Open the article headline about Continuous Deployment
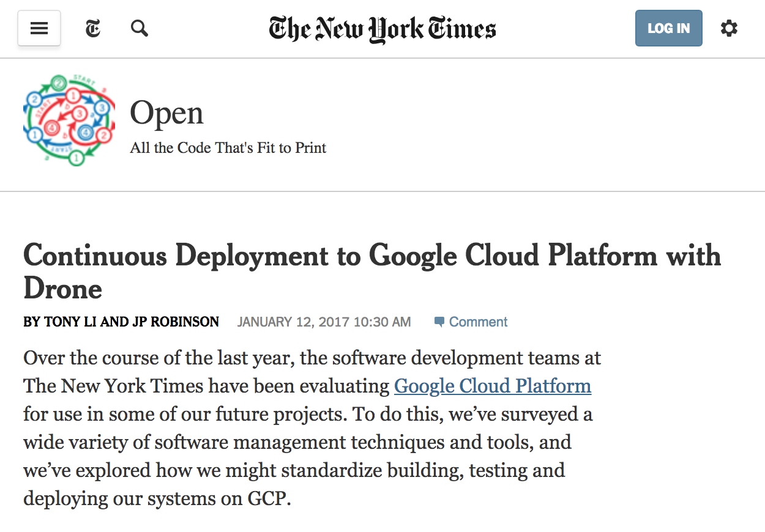 [x=372, y=272]
